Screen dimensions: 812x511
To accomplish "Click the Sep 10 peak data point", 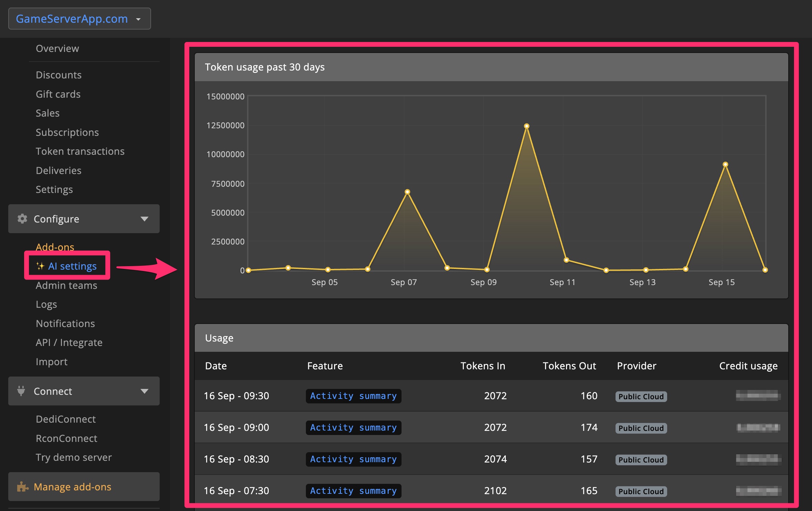I will [526, 126].
